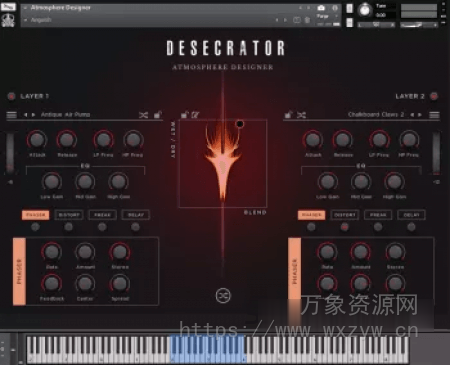Select Layer 2 Freak tab
450x365 pixels.
coord(378,215)
